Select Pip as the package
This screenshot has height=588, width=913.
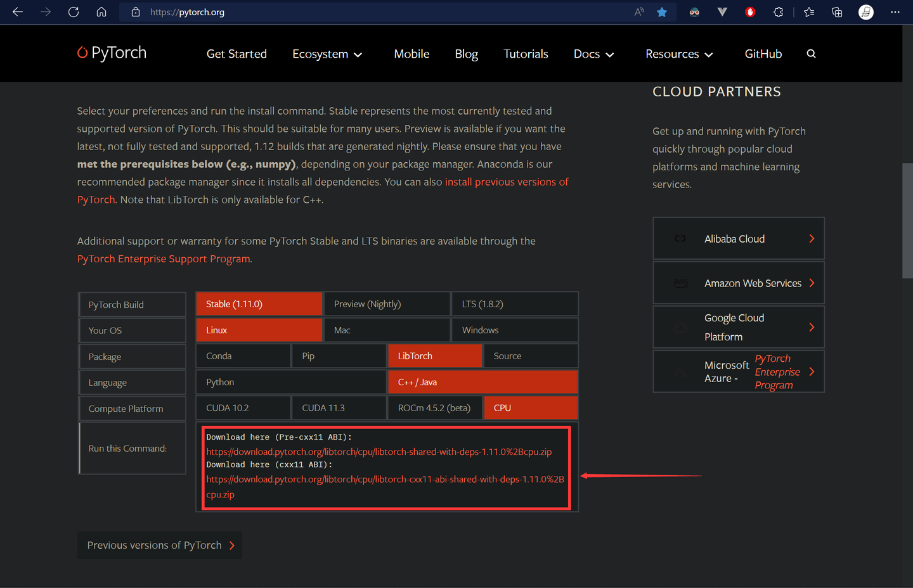pyautogui.click(x=339, y=356)
